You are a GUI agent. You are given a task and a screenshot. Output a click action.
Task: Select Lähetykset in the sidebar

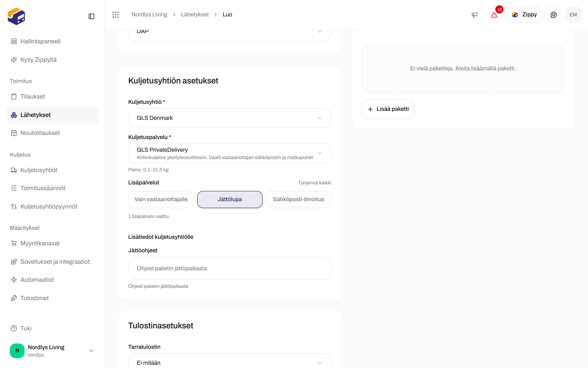point(52,115)
